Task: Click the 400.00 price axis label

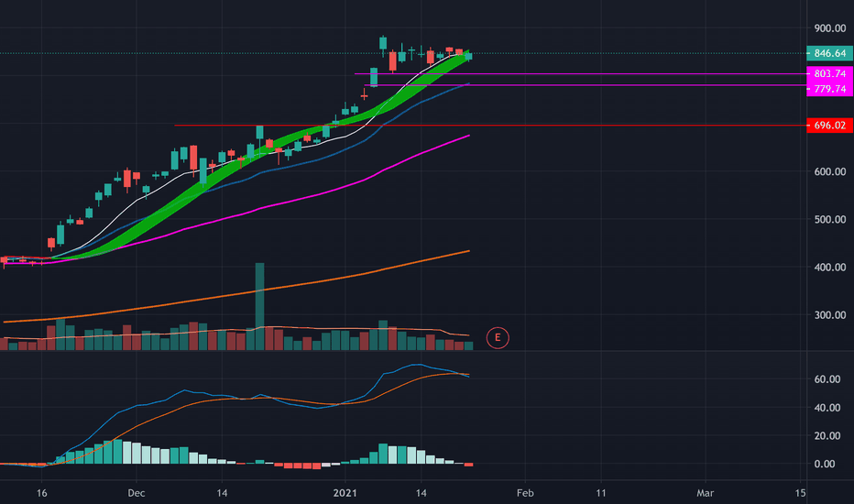Action: [x=829, y=268]
